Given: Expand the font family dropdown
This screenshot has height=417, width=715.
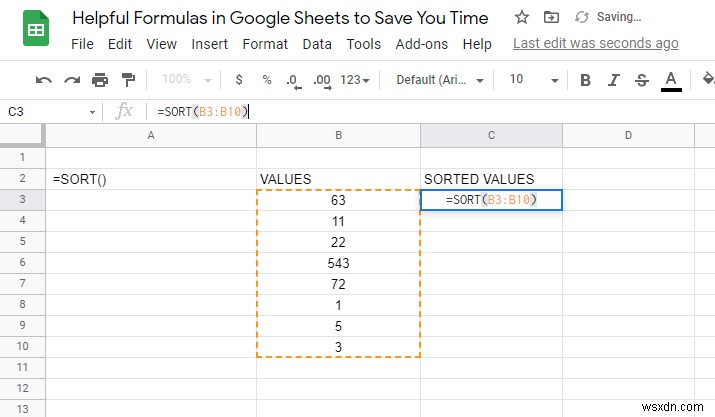Looking at the screenshot, I should coord(439,80).
